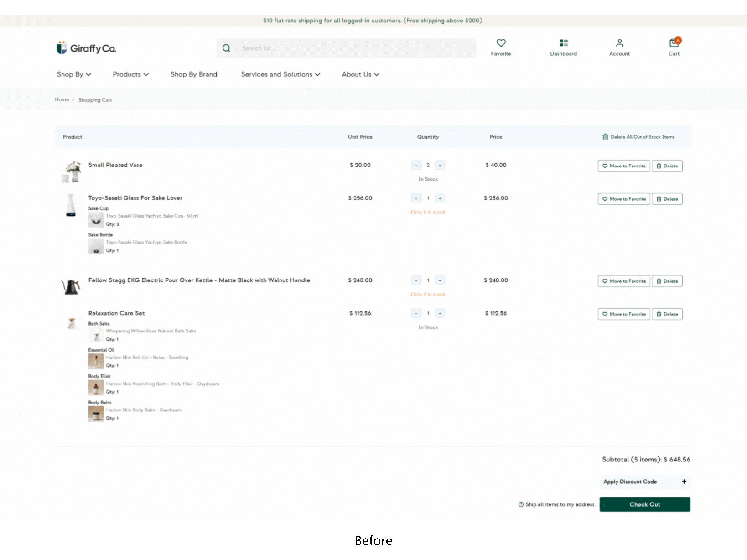Delete Small Pleated Vase from cart
Screen dimensions: 747x560
click(667, 166)
